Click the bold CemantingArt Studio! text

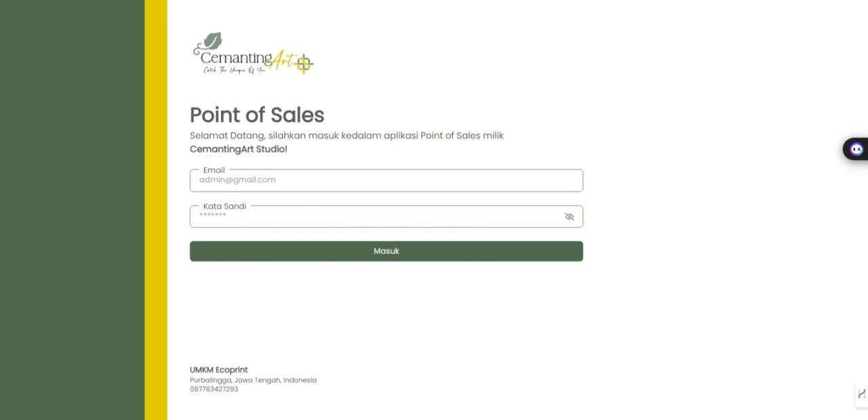click(x=239, y=149)
